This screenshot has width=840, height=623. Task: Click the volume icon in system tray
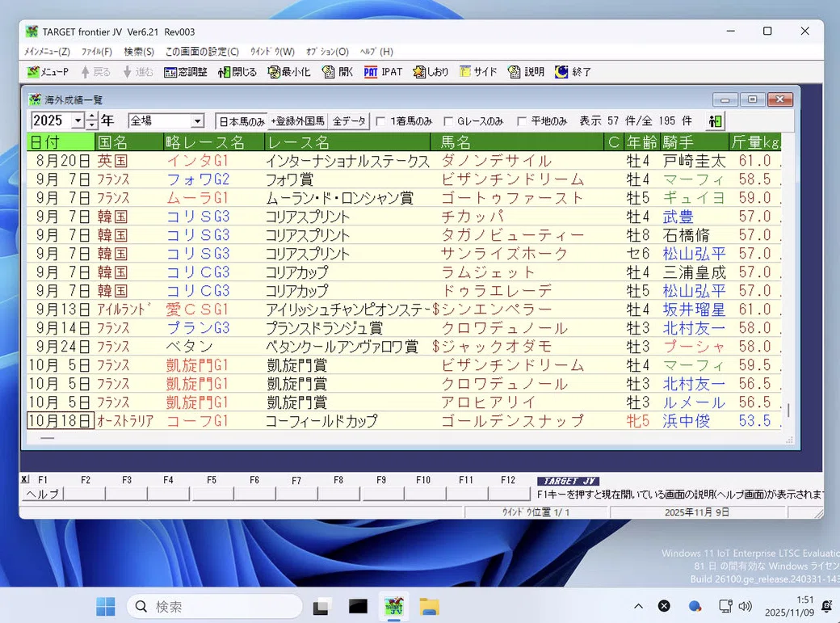745,606
